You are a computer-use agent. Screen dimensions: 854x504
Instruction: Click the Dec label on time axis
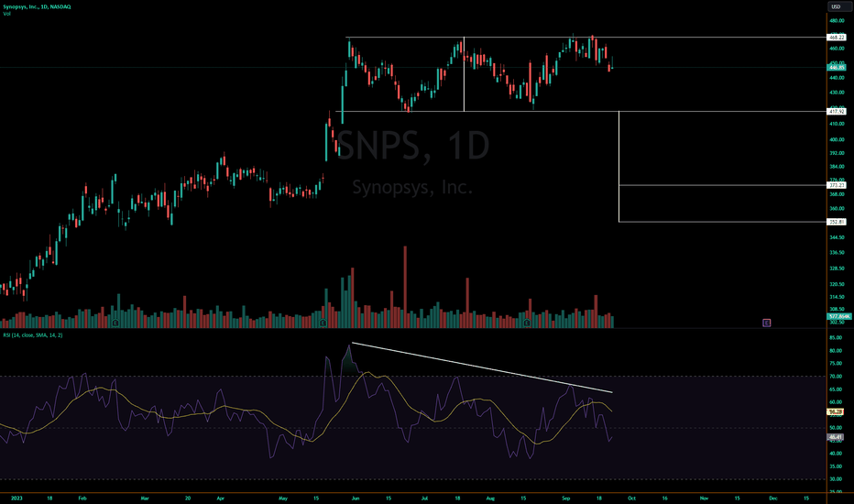pyautogui.click(x=772, y=498)
